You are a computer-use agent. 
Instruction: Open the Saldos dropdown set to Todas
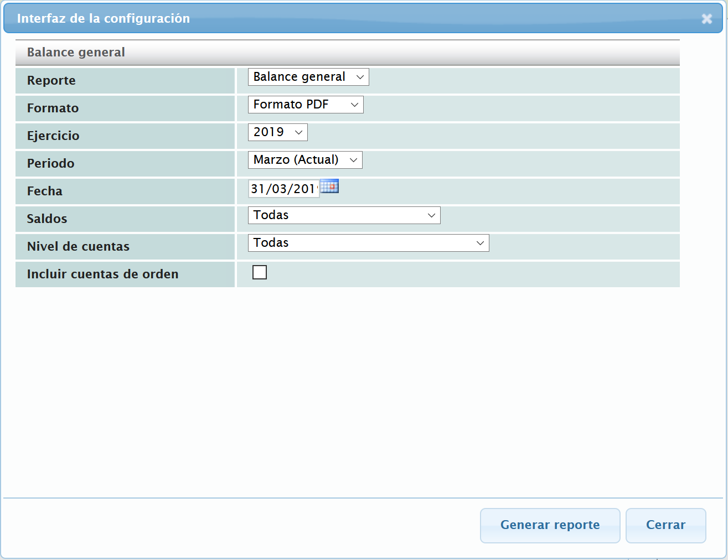(x=344, y=215)
